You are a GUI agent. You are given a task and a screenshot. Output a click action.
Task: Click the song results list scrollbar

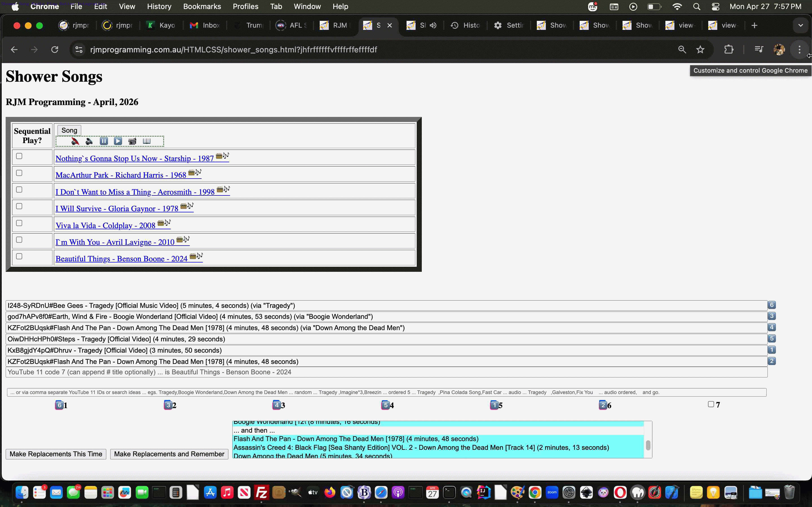[648, 445]
